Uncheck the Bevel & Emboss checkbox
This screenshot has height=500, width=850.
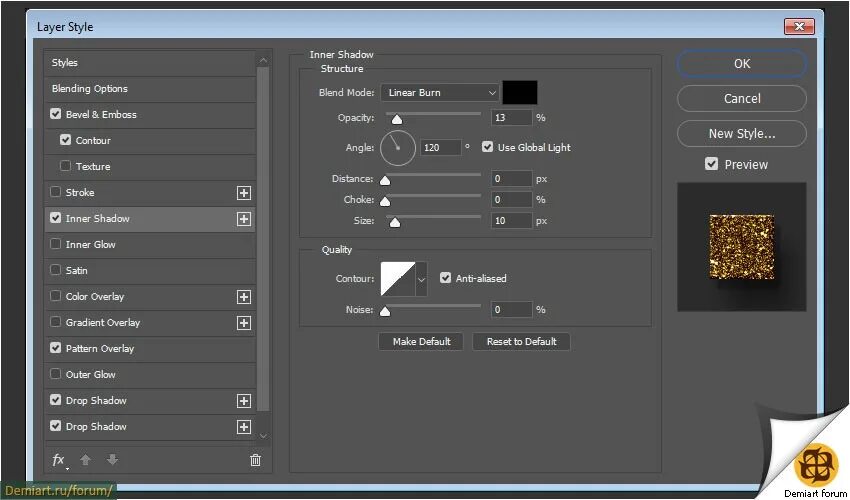55,114
